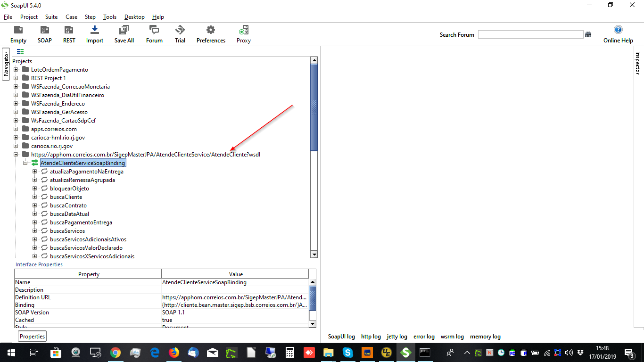Open the Command Prompt taskbar icon
The image size is (644, 362).
tap(425, 353)
